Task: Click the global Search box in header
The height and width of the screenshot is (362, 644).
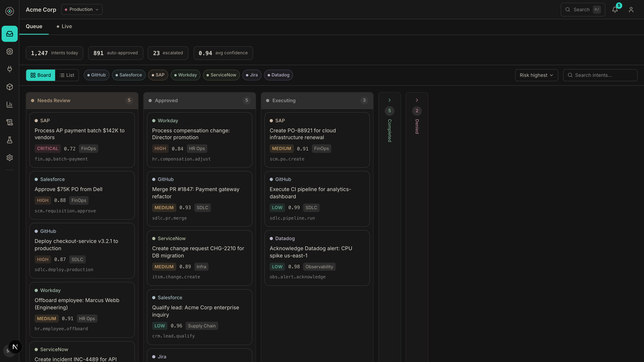Action: click(583, 9)
